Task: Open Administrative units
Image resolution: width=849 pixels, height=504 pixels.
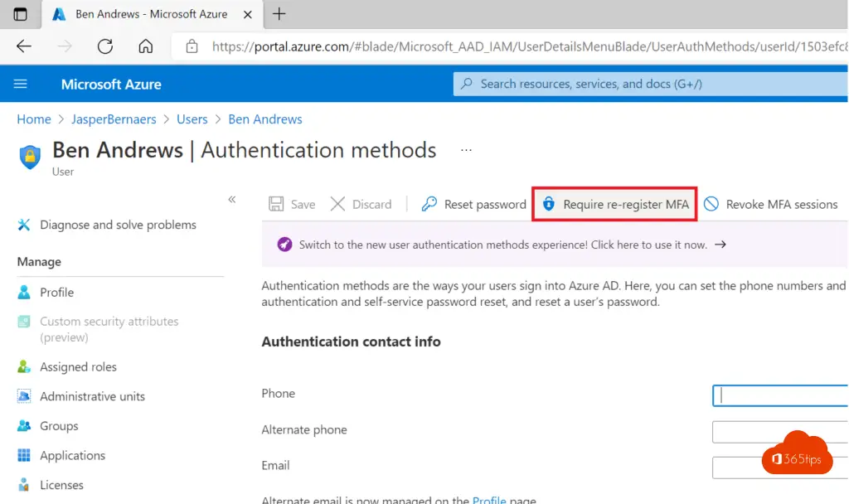Action: [81, 396]
